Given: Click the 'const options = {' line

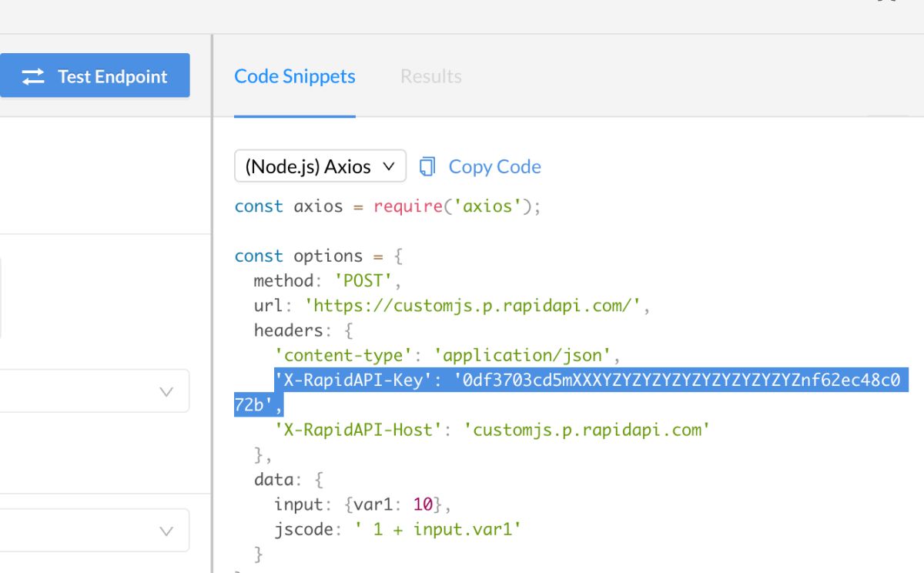Looking at the screenshot, I should tap(319, 256).
